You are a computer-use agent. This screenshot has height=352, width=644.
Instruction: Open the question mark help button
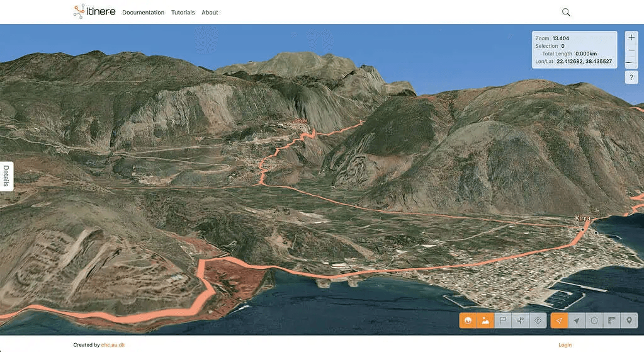coord(631,77)
